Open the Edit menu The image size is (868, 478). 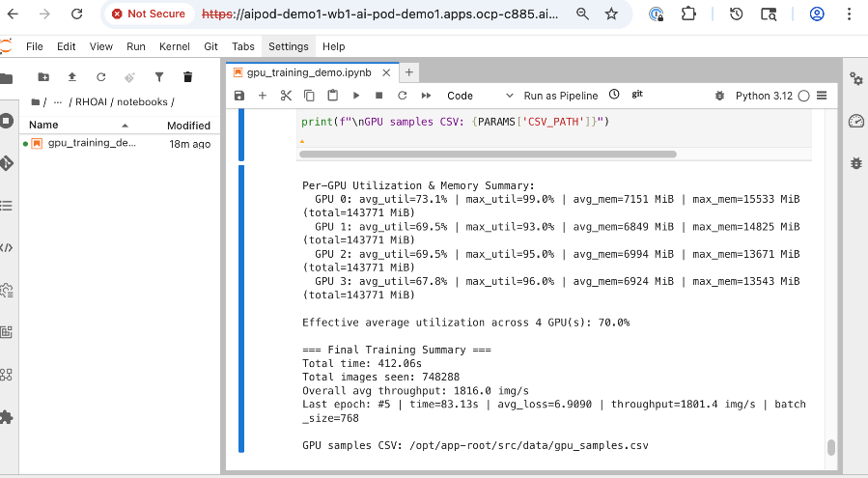coord(66,46)
